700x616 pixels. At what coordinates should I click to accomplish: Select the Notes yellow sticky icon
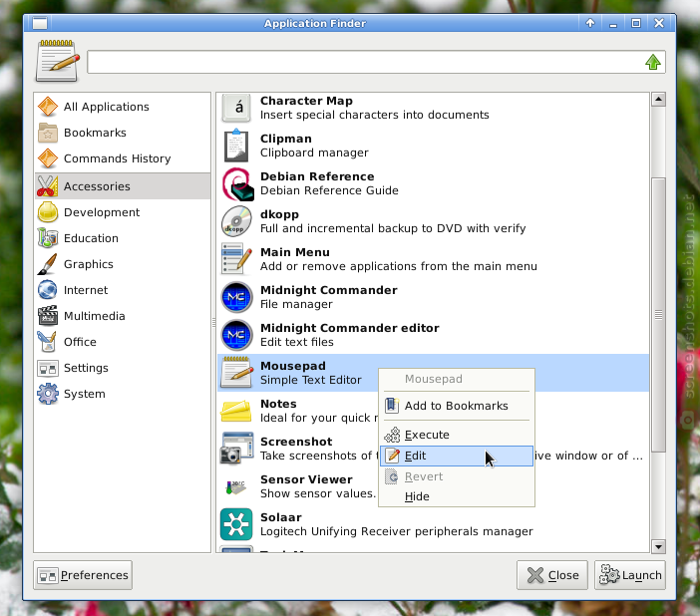236,411
